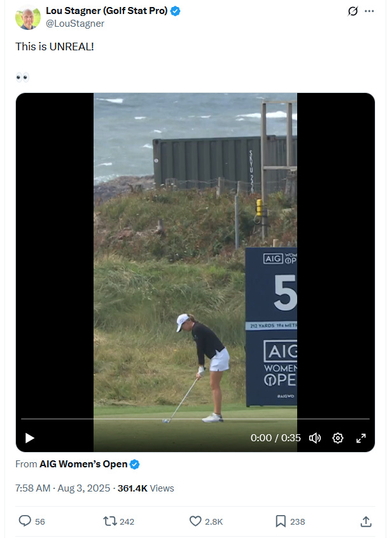Open video settings gear
The width and height of the screenshot is (392, 538).
(x=338, y=438)
